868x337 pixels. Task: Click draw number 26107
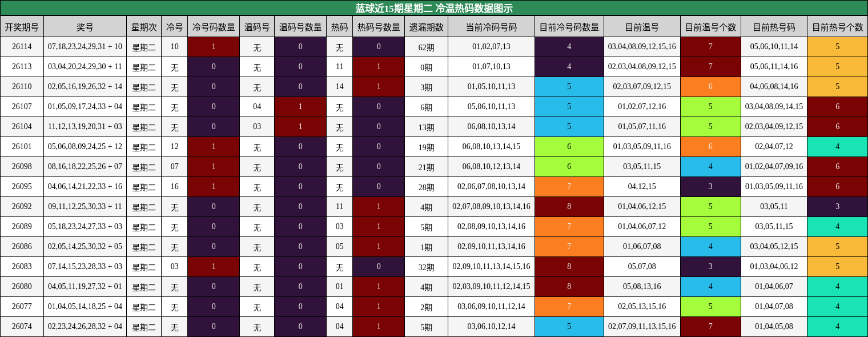(22, 107)
